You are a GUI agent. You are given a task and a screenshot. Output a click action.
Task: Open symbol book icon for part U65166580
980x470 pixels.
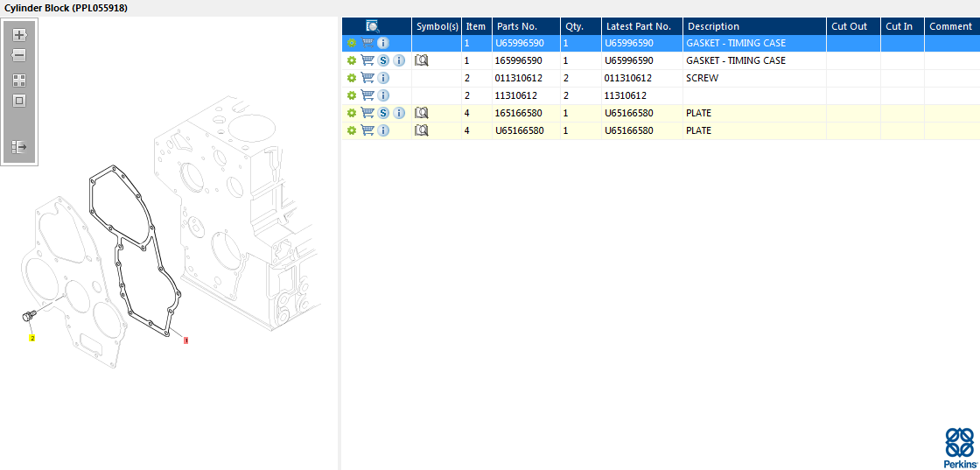point(422,130)
